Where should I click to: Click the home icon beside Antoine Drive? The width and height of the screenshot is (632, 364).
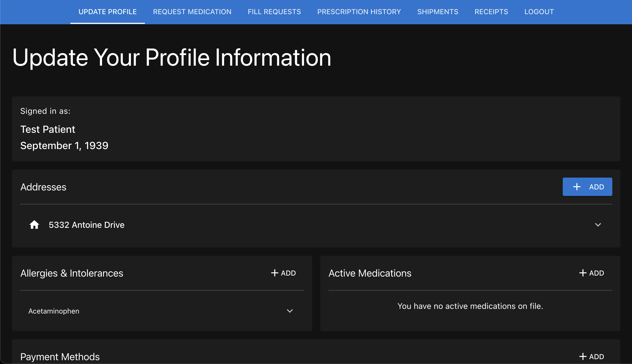coord(34,224)
